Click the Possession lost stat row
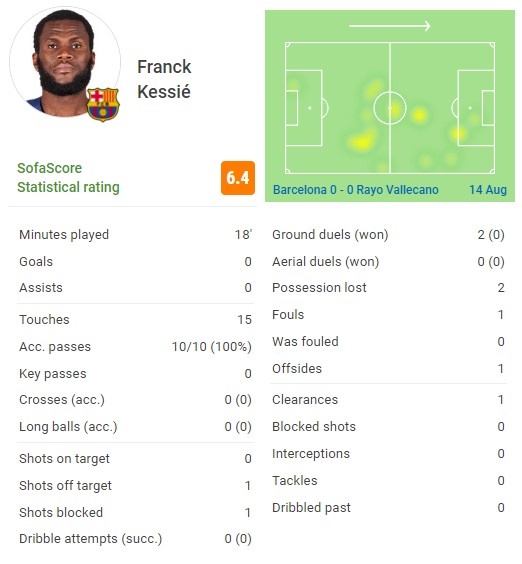Screen dimensions: 522x564 coord(388,288)
